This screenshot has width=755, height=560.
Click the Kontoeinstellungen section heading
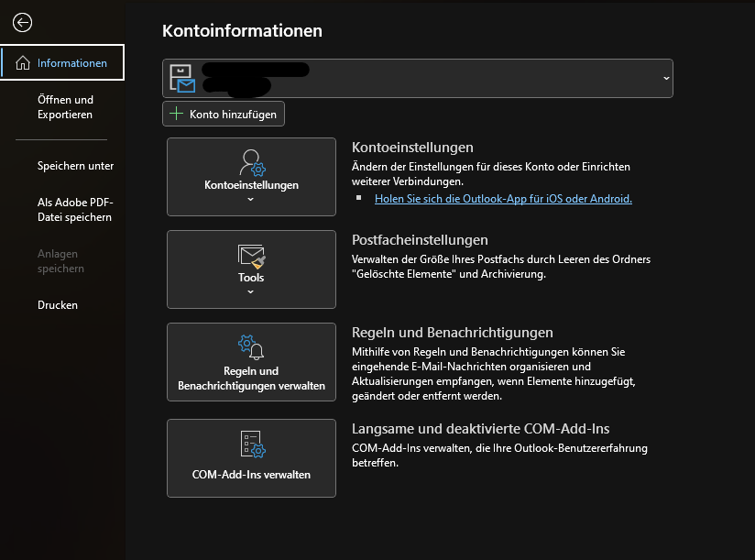coord(412,148)
